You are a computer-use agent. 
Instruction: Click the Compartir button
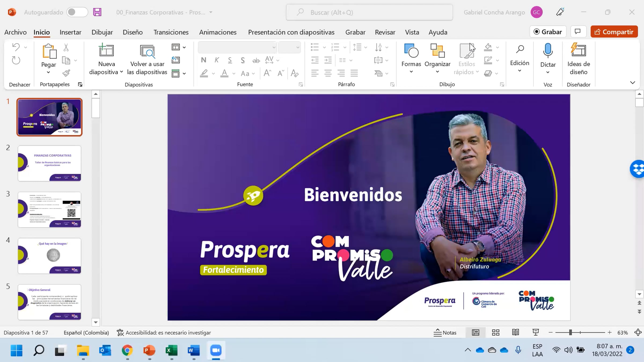(614, 32)
